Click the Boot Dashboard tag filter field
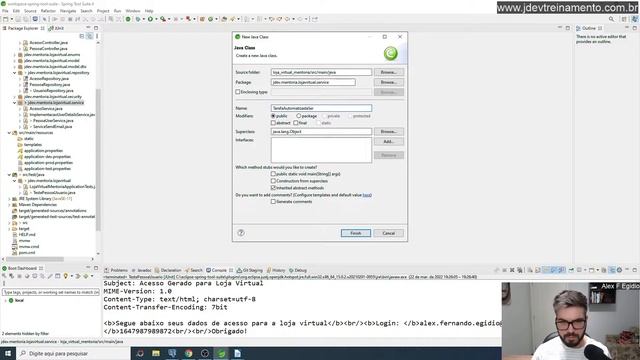This screenshot has height=360, width=640. [x=51, y=292]
